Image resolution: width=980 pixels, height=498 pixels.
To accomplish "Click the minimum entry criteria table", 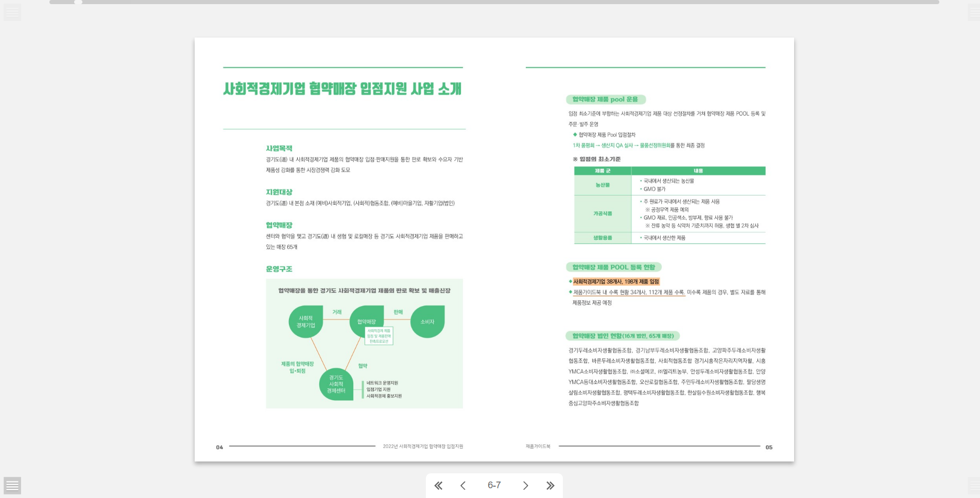I will pyautogui.click(x=669, y=205).
